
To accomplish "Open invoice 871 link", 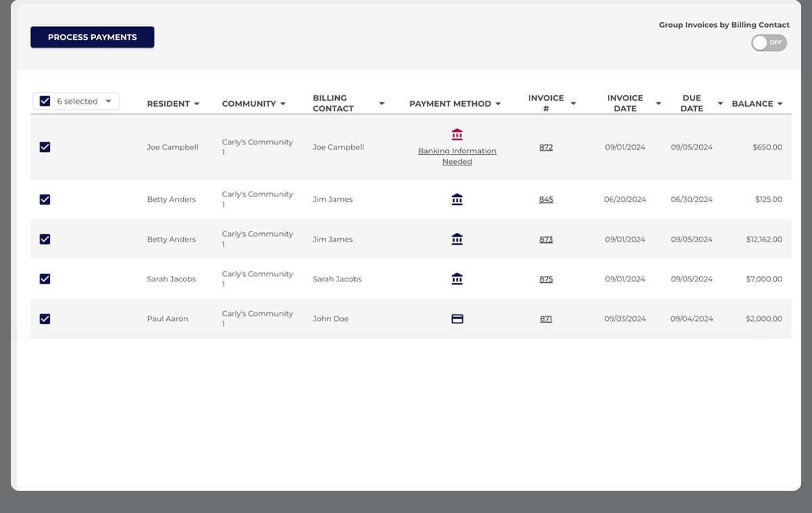I will tap(546, 319).
